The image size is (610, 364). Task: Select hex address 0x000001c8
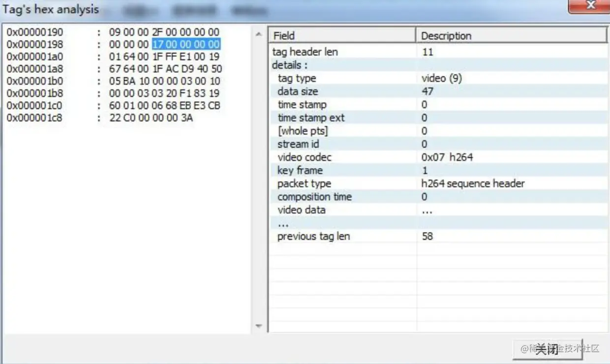[x=35, y=118]
